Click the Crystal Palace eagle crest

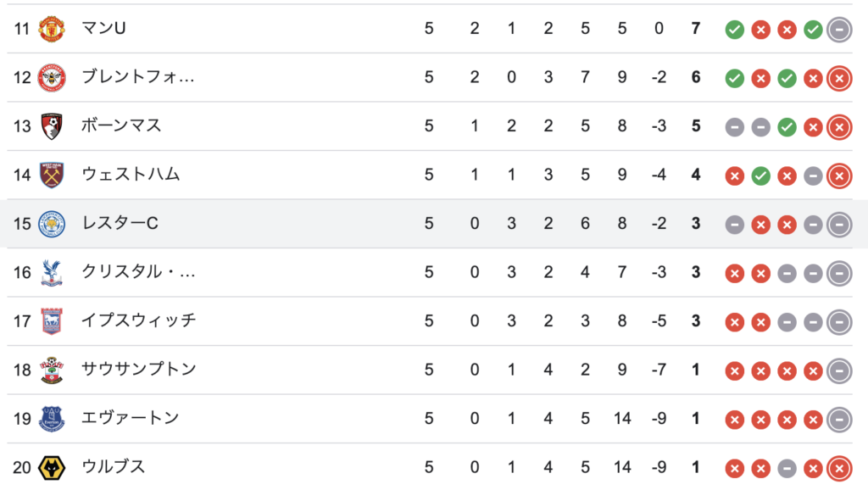click(52, 272)
